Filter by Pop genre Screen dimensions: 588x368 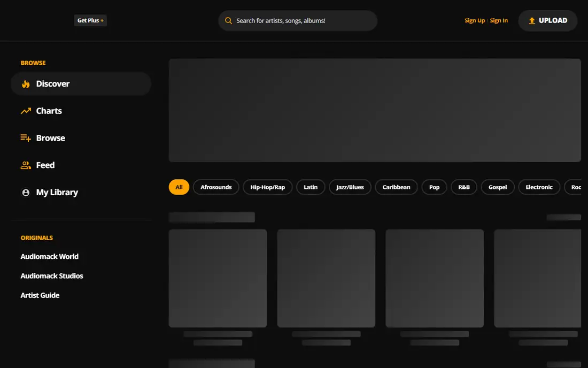pos(434,187)
